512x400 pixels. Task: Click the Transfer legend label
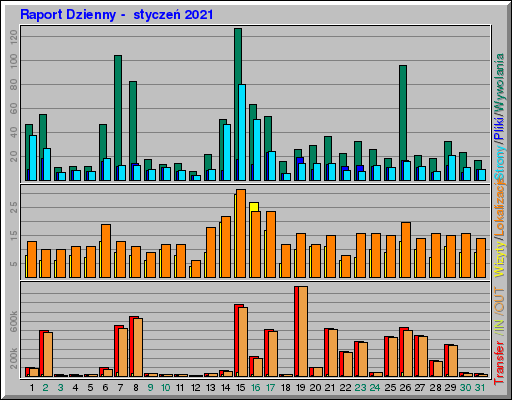click(499, 362)
